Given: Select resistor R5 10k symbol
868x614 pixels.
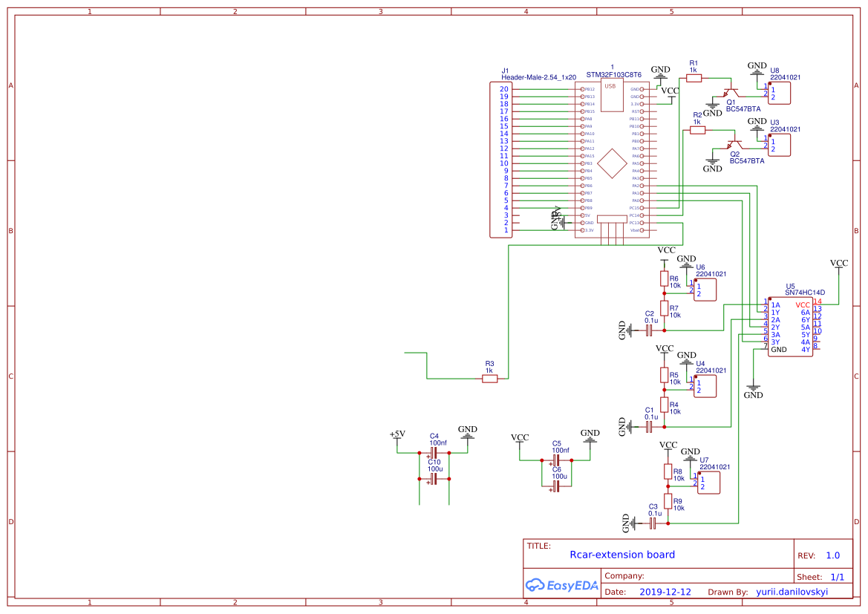Looking at the screenshot, I should point(665,375).
